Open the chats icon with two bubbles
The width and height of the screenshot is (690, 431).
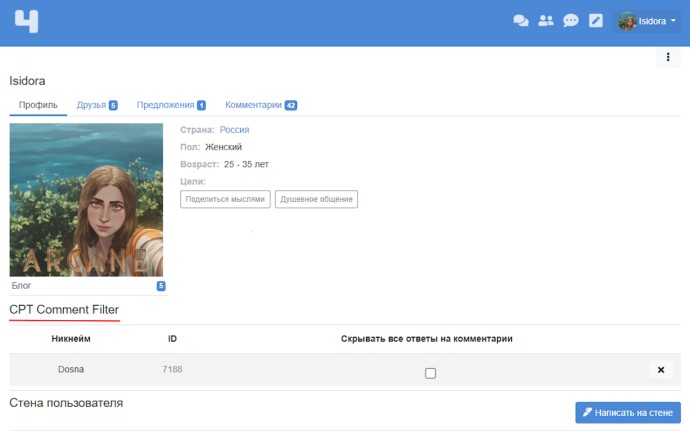pyautogui.click(x=521, y=21)
